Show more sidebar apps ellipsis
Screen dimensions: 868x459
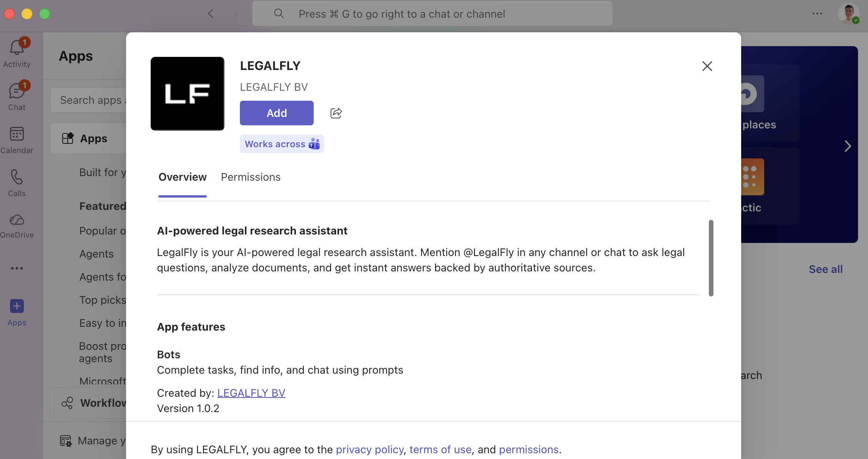[17, 268]
